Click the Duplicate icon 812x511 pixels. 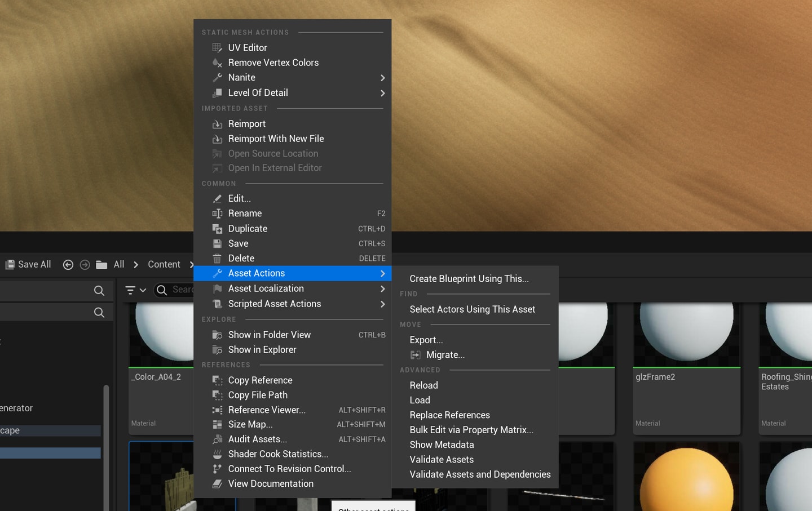pyautogui.click(x=217, y=229)
